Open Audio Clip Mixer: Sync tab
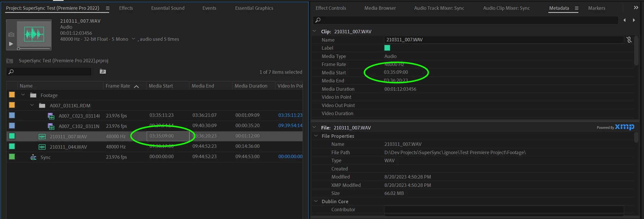Screen dimensions: 644x219 (x=506, y=8)
